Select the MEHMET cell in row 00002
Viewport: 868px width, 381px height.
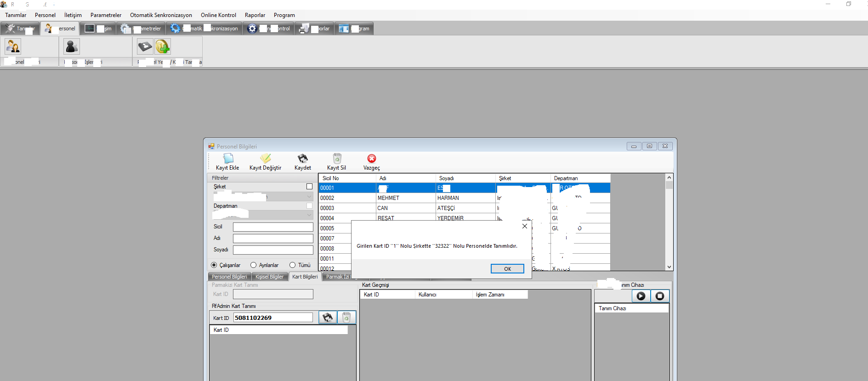(x=406, y=198)
